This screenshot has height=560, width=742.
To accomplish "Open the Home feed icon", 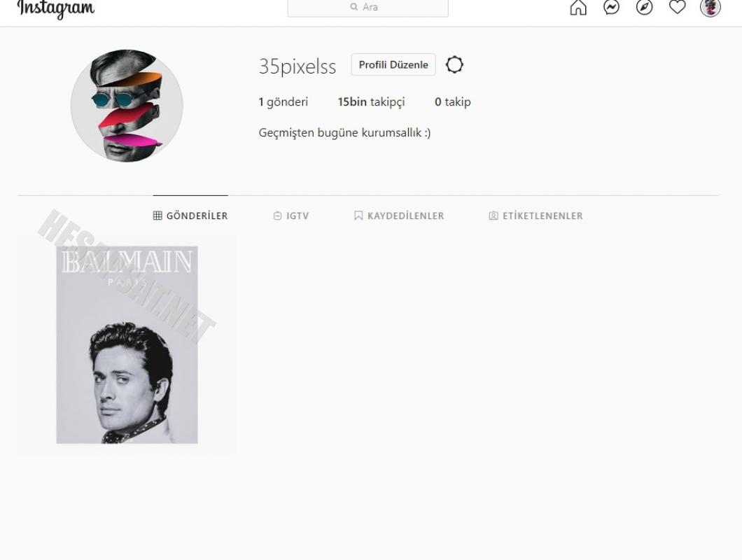I will click(578, 7).
